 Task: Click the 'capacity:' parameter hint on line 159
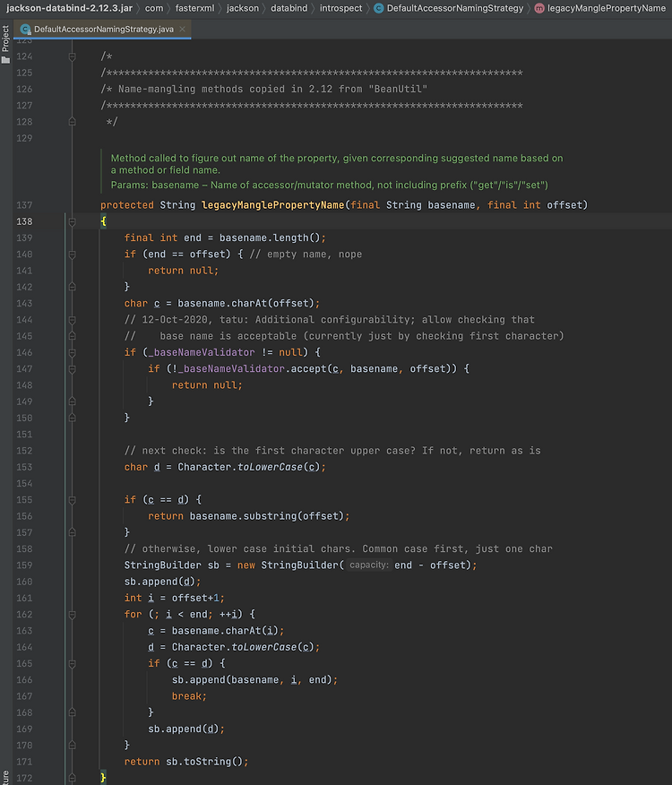[369, 565]
